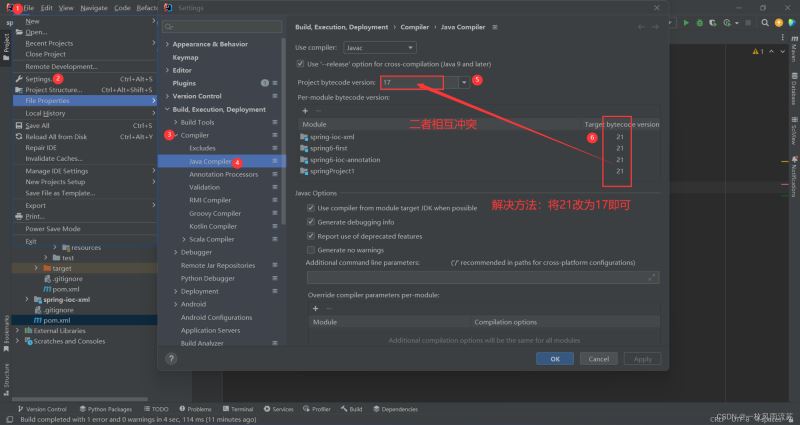Click the OK button
This screenshot has width=800, height=425.
pos(555,359)
